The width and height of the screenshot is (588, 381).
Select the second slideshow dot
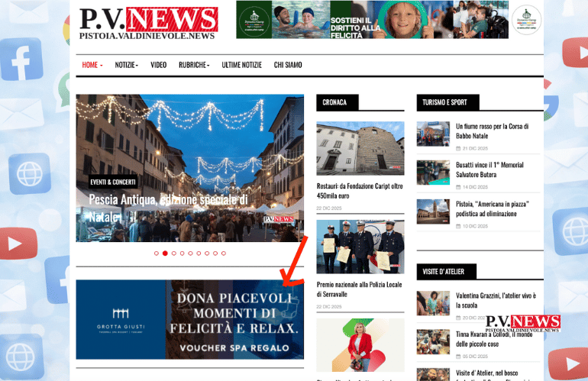coord(165,253)
